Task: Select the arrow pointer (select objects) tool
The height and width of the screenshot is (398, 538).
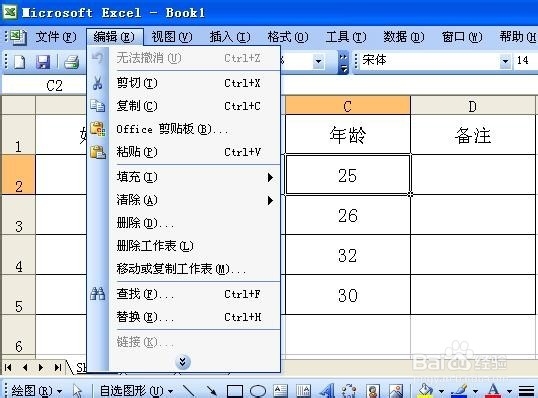Action: 78,390
